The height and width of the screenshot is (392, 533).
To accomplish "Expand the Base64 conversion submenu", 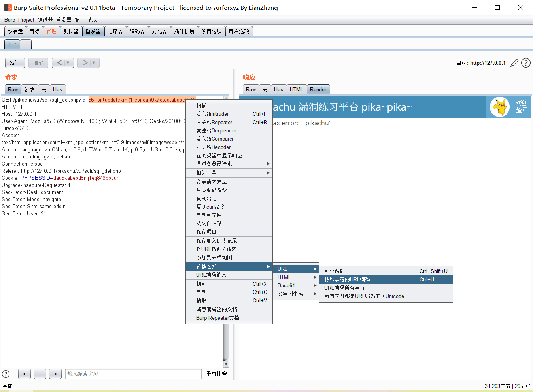I will (296, 285).
